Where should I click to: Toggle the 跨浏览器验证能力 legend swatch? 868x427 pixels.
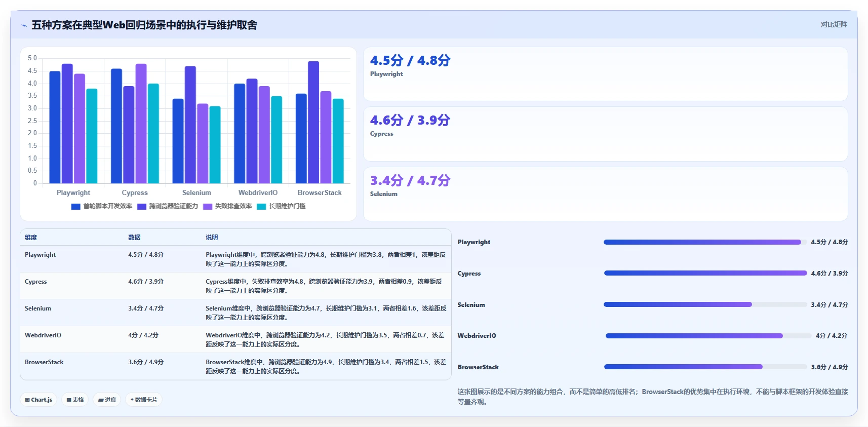141,207
